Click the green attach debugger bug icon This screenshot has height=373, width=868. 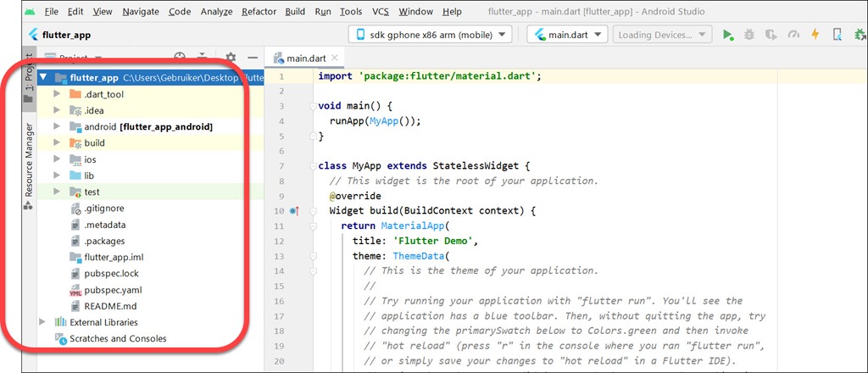coord(860,35)
